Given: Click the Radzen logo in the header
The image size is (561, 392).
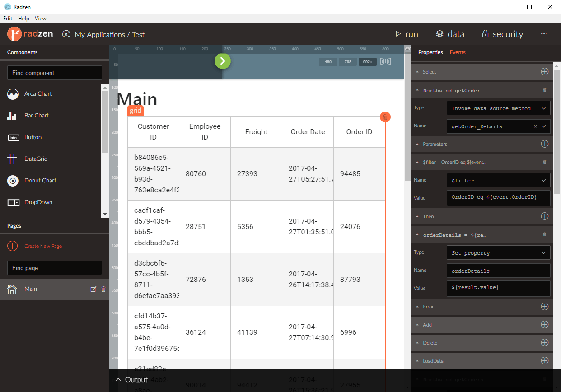Looking at the screenshot, I should (x=31, y=34).
